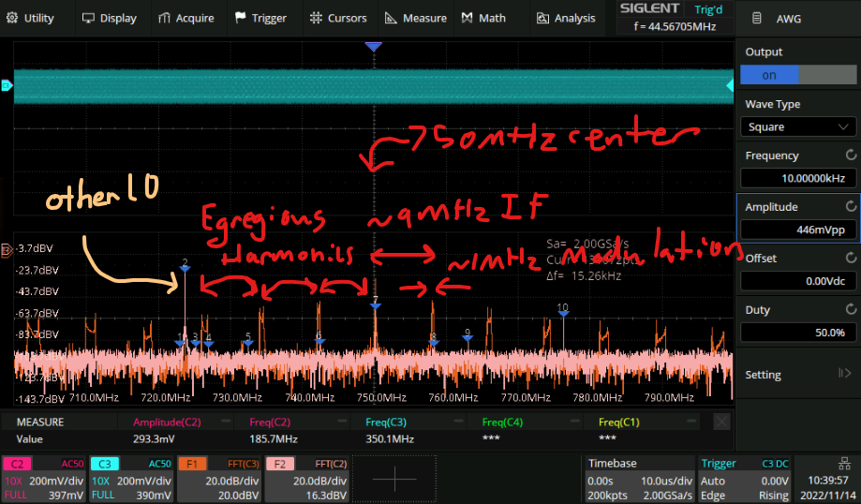861x504 pixels.
Task: Open the Analysis menu
Action: click(x=565, y=18)
